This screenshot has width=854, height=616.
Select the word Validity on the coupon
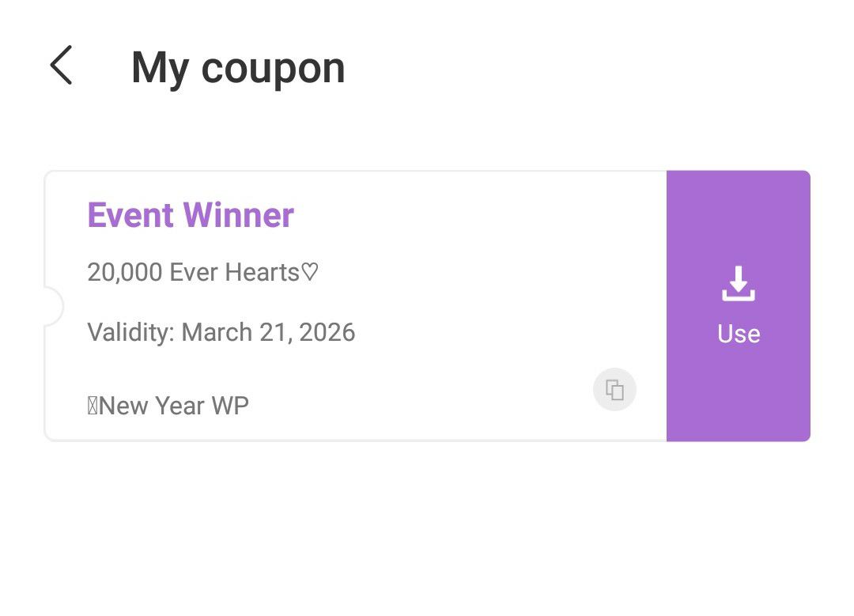click(130, 332)
